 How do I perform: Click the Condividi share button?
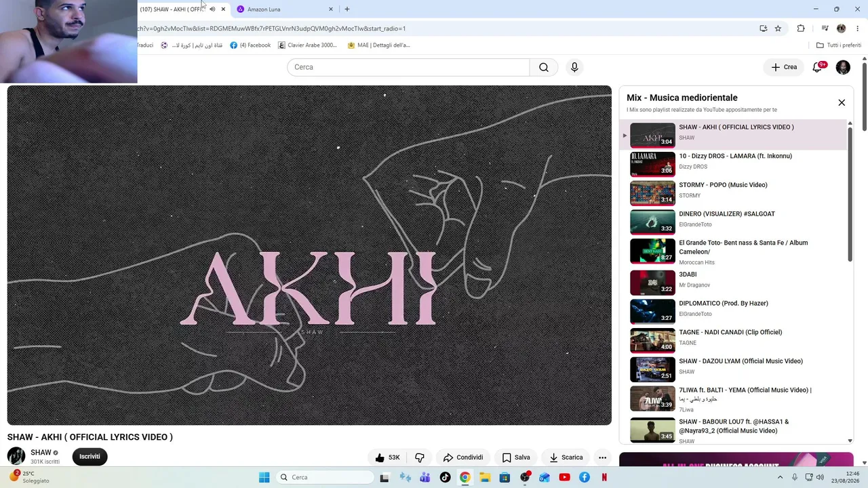pos(463,457)
